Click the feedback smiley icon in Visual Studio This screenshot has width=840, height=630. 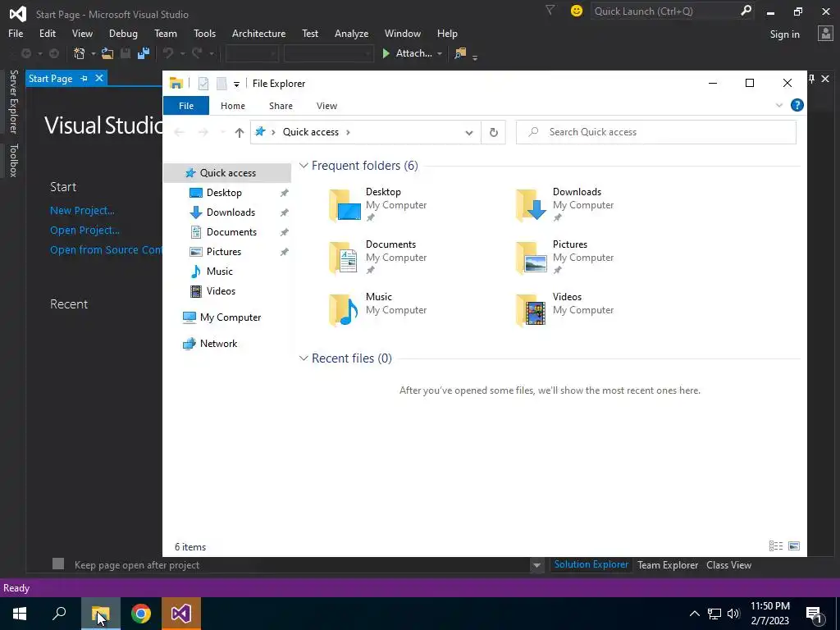click(577, 11)
